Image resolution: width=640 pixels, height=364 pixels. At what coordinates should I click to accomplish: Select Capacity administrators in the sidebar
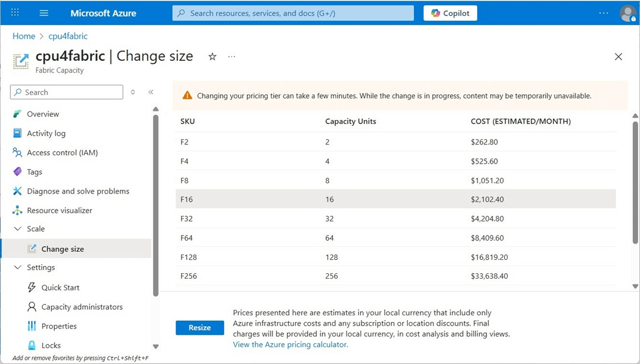82,307
